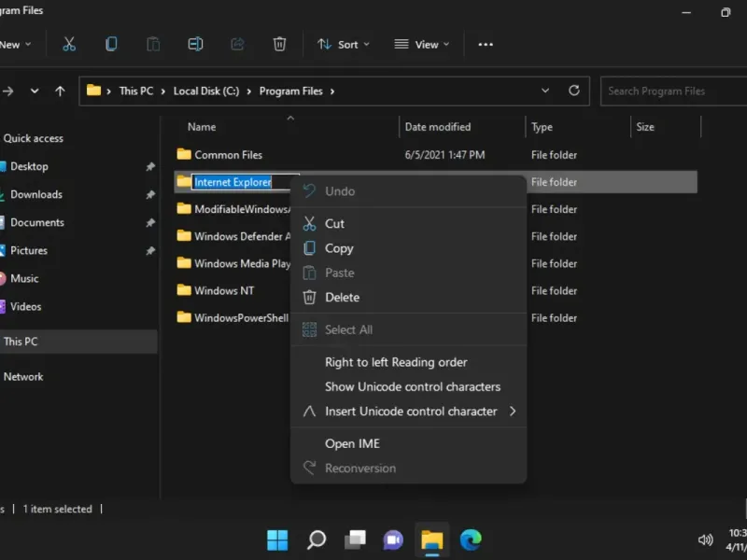
Task: Click the pin icon beside Desktop
Action: point(150,167)
